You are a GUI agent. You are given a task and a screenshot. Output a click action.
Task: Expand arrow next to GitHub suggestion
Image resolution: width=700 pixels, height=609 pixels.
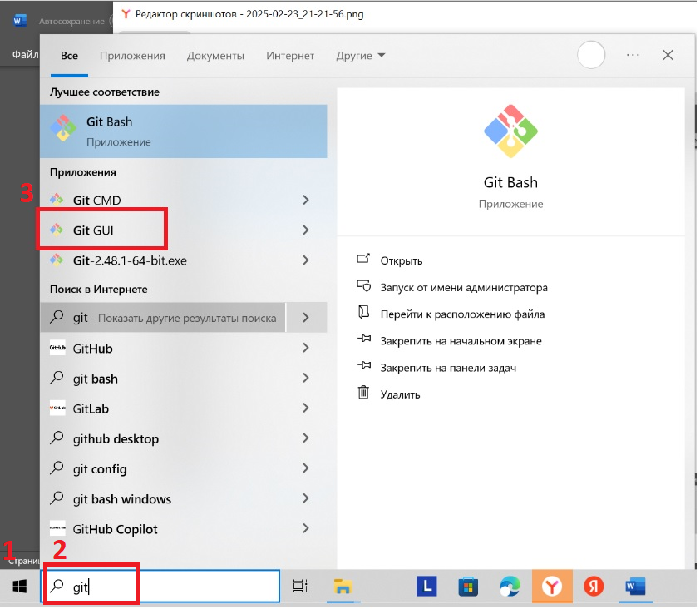tap(306, 348)
